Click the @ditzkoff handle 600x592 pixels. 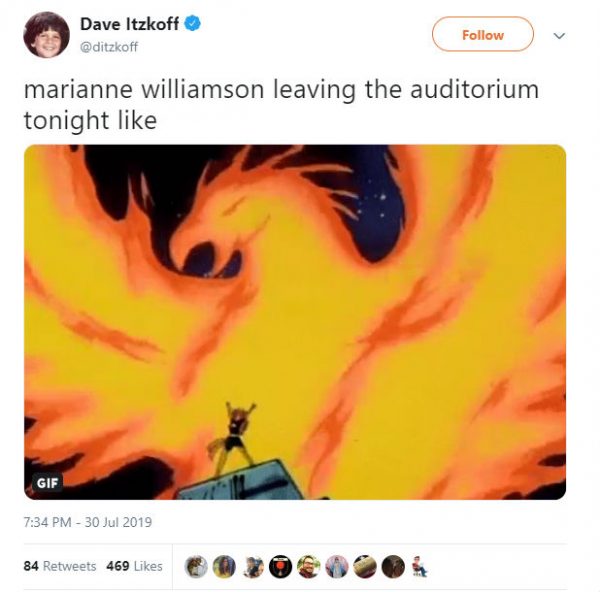pyautogui.click(x=109, y=47)
